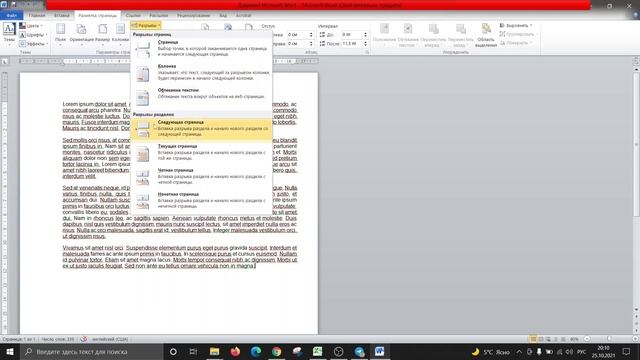The image size is (640, 360).
Task: Open Telegram from the taskbar
Action: click(x=359, y=351)
